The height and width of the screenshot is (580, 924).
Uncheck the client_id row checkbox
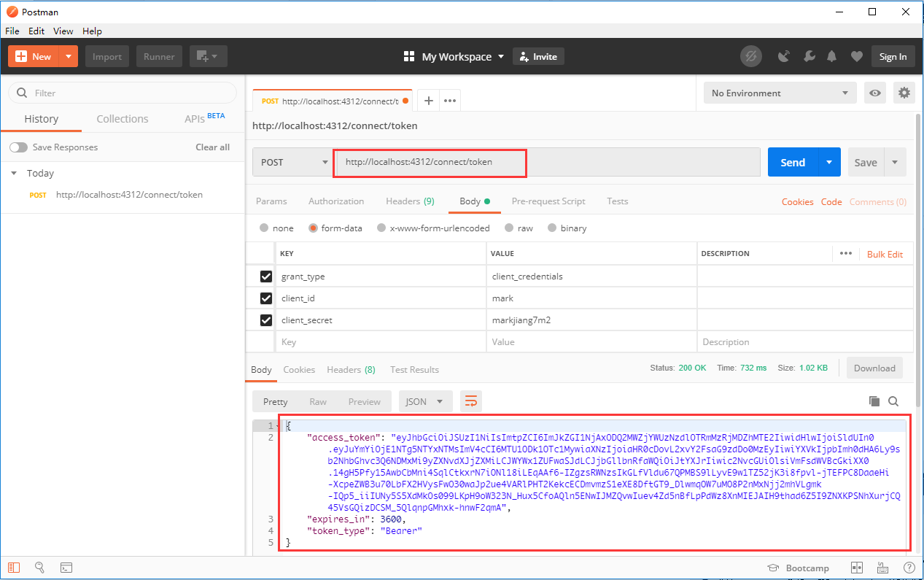266,298
